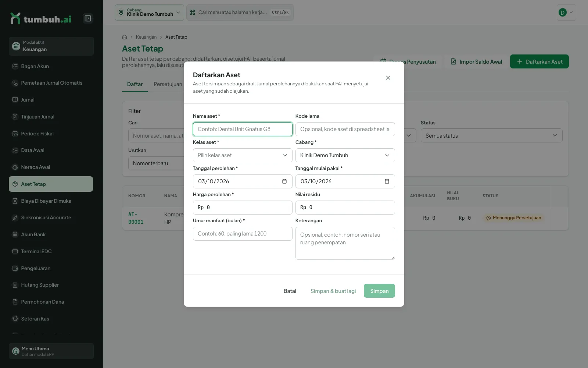
Task: Open Permohonan Dana page
Action: tap(51, 302)
